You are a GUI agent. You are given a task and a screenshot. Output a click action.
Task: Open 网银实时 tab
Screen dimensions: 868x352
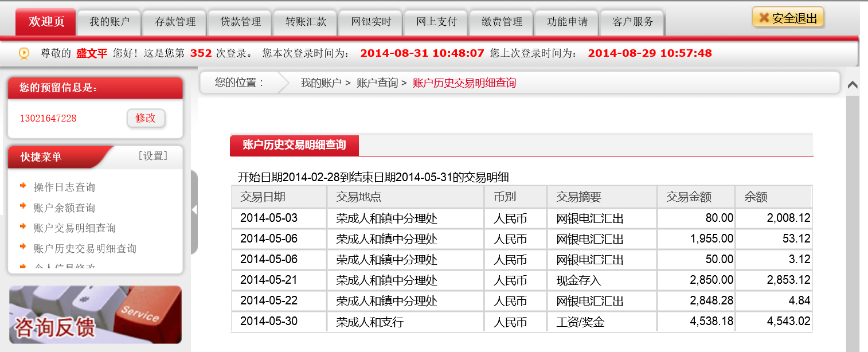point(371,22)
